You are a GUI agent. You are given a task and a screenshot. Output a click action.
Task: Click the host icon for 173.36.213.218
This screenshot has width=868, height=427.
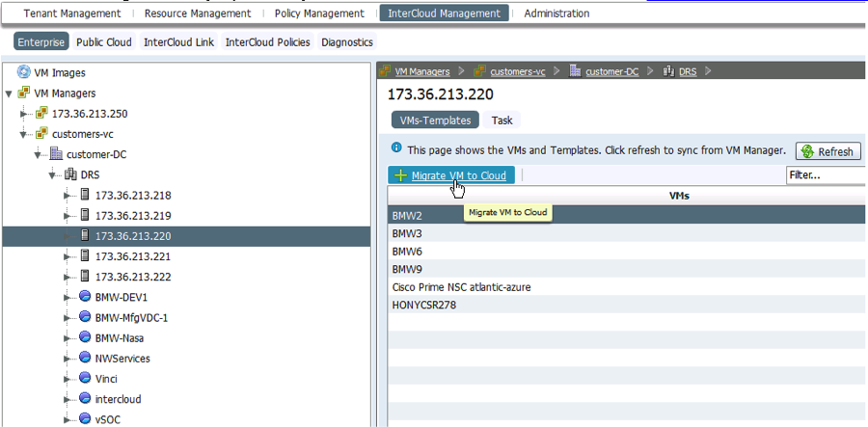(x=85, y=196)
